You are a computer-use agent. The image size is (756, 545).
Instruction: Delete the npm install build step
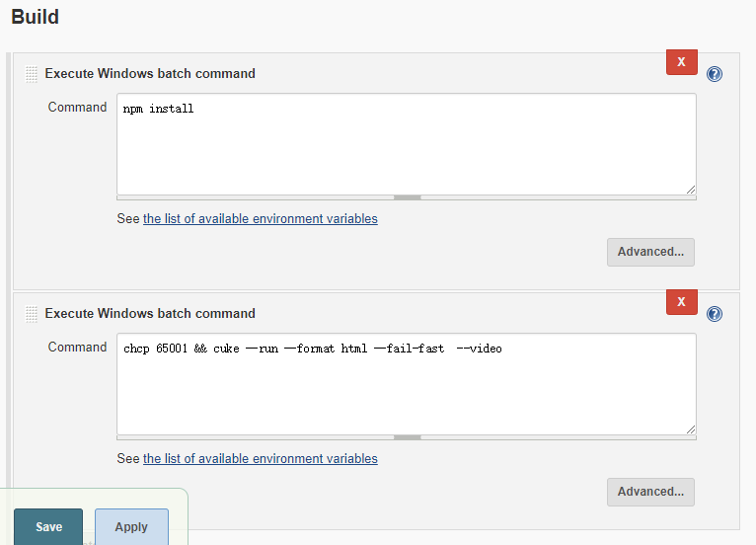pyautogui.click(x=681, y=61)
